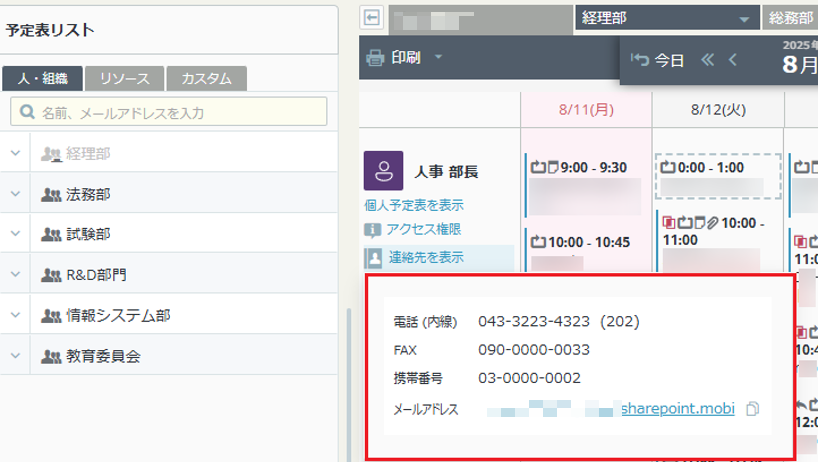Click 予定表リスト panel title
The image size is (818, 462).
50,30
